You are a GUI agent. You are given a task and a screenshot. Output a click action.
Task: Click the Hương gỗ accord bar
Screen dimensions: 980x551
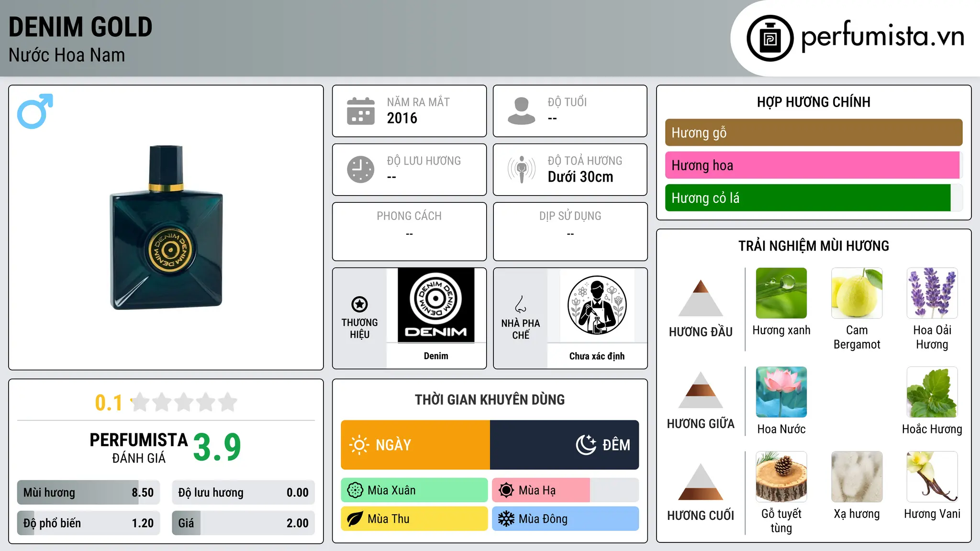(813, 132)
